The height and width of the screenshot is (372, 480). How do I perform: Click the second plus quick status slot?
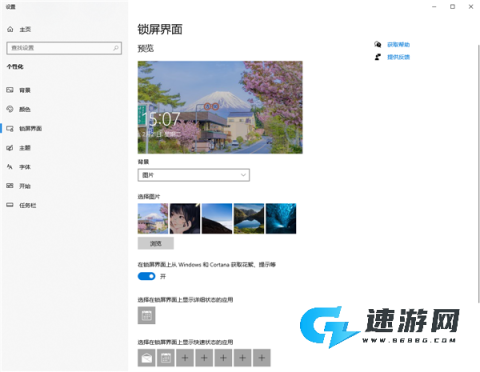point(204,358)
